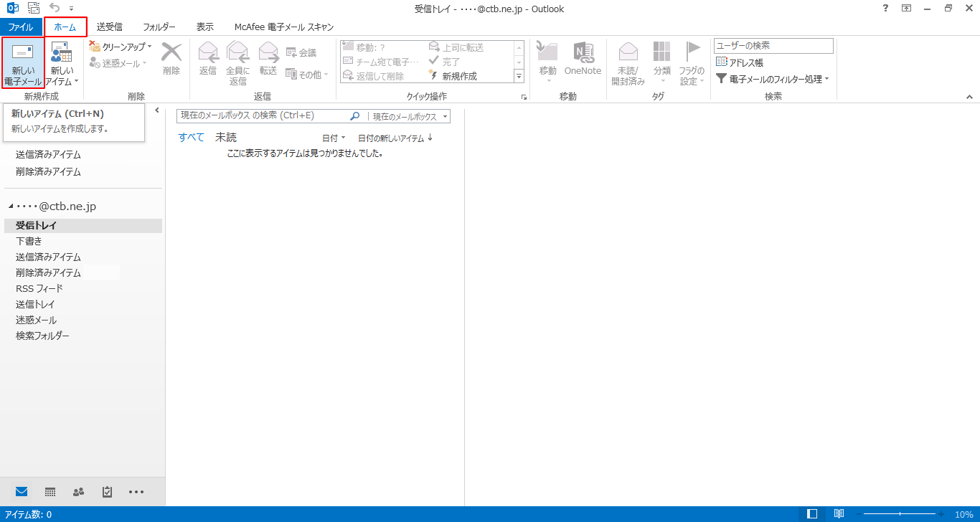The width and height of the screenshot is (980, 522).
Task: Open the navigation options ellipsis
Action: tap(136, 492)
